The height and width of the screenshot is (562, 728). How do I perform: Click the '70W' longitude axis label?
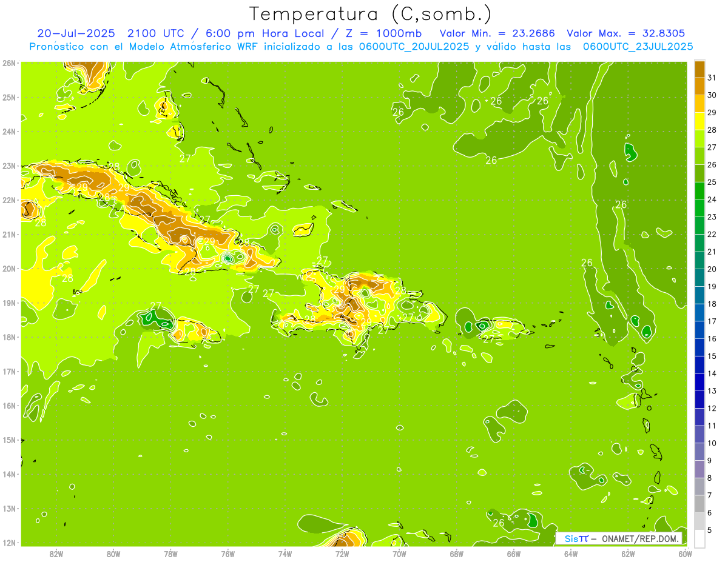tap(399, 554)
